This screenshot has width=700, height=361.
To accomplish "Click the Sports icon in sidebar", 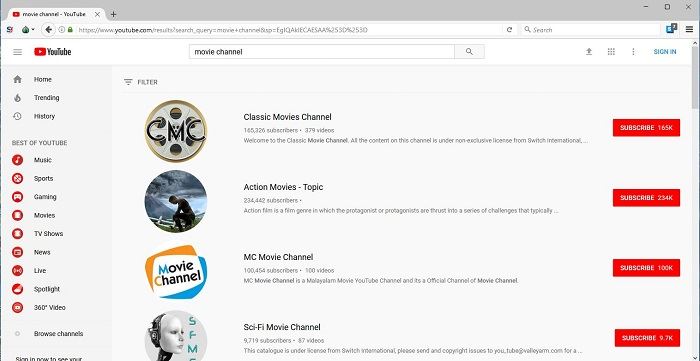I will pyautogui.click(x=17, y=178).
